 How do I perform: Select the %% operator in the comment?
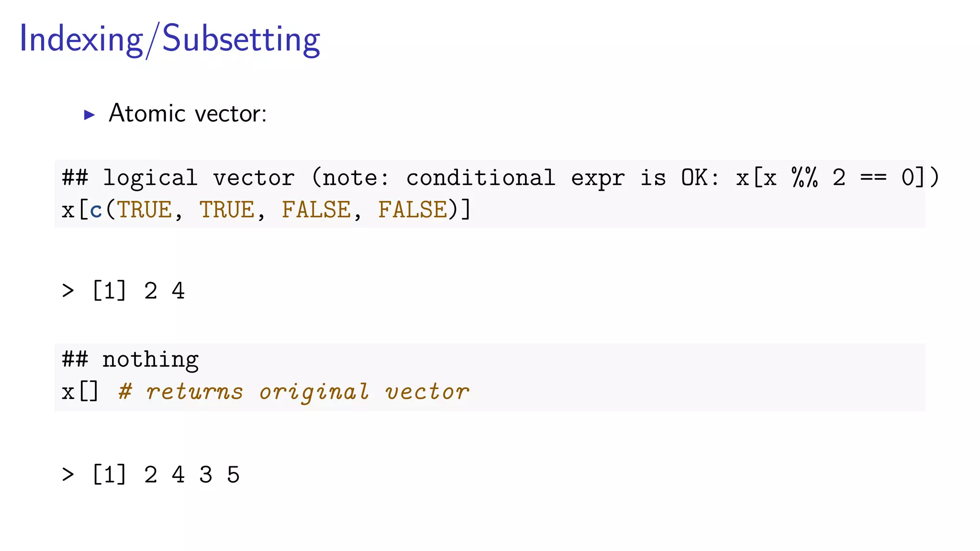pos(805,178)
